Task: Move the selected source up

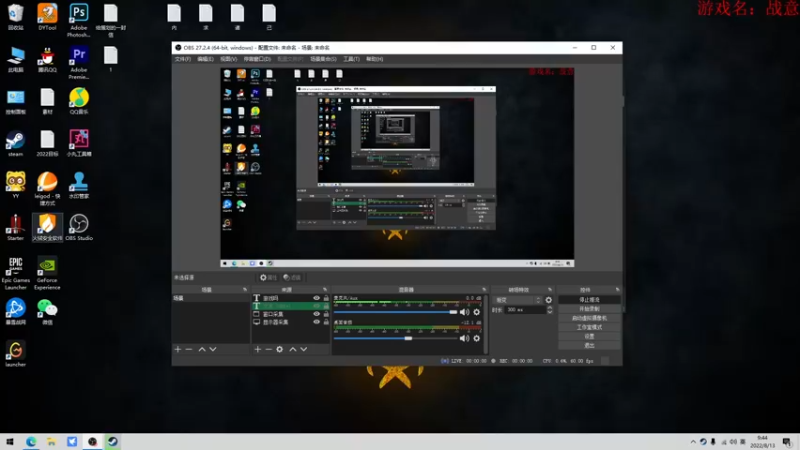Action: [293, 349]
